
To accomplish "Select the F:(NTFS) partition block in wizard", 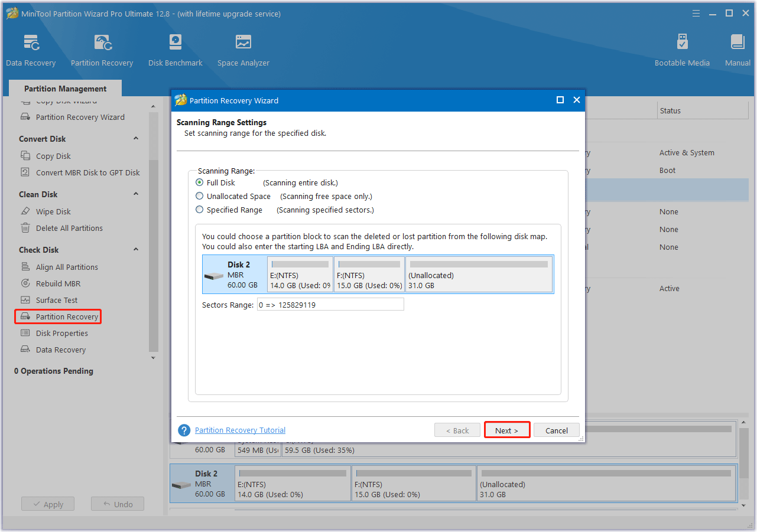I will click(369, 275).
